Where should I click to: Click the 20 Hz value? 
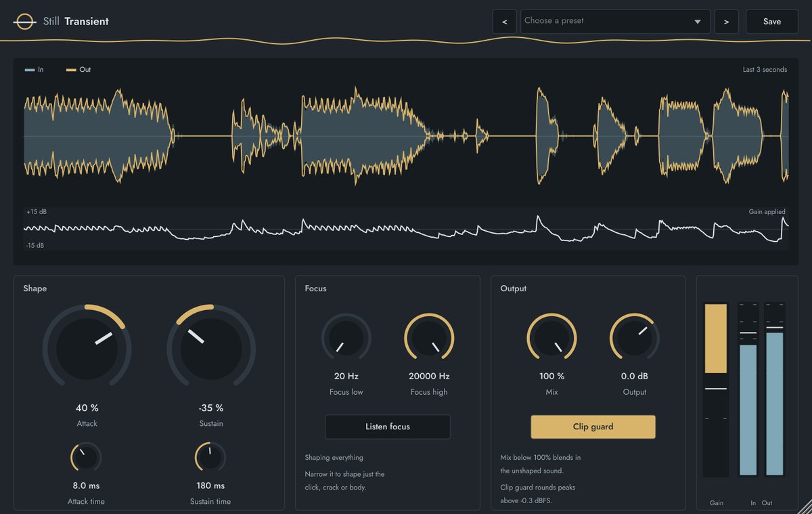pyautogui.click(x=346, y=376)
